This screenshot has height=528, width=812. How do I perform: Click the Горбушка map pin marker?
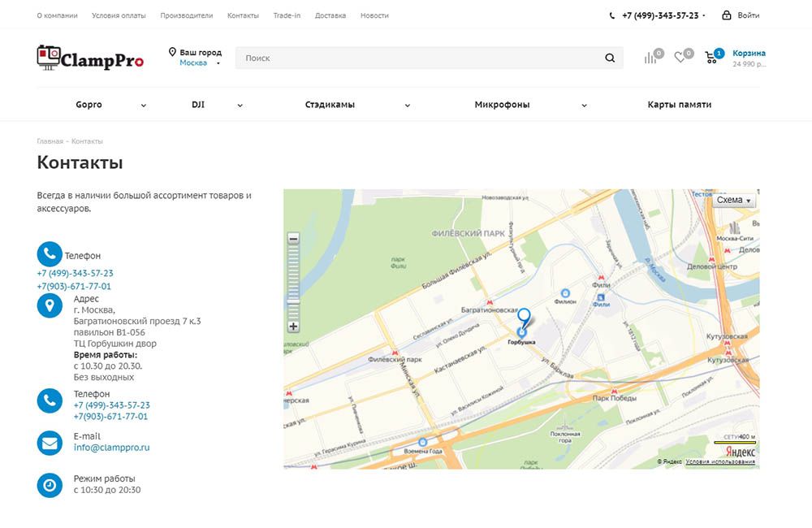pos(524,320)
